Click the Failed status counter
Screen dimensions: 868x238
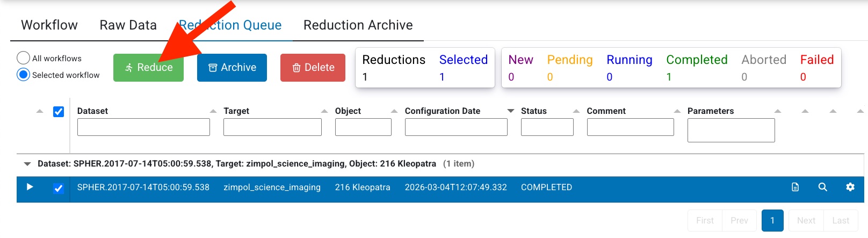(817, 68)
